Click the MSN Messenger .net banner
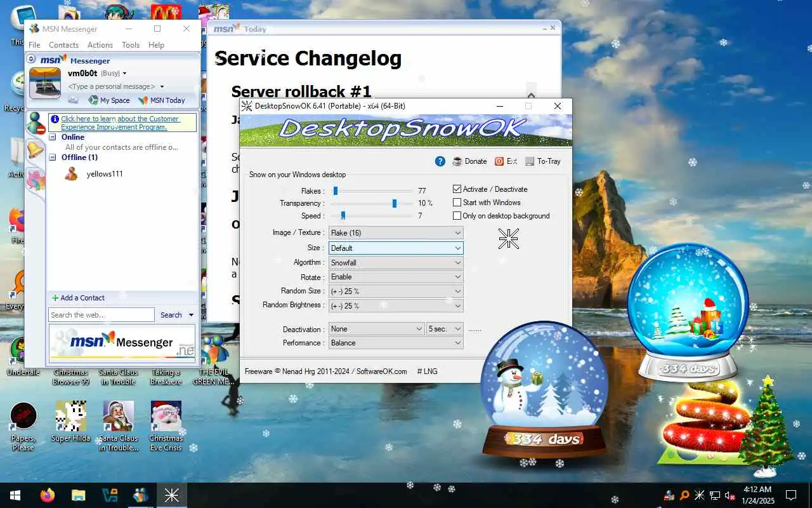Viewport: 812px width, 508px height. pyautogui.click(x=122, y=344)
